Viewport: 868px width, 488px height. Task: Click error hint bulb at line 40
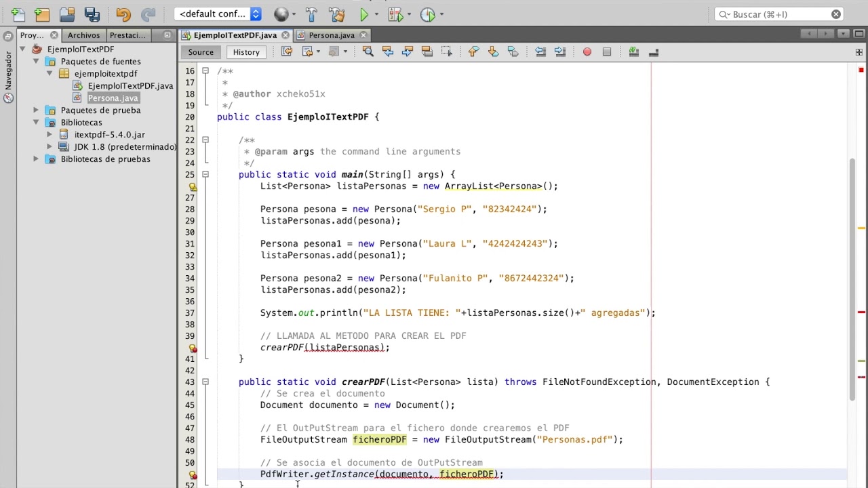coord(193,348)
